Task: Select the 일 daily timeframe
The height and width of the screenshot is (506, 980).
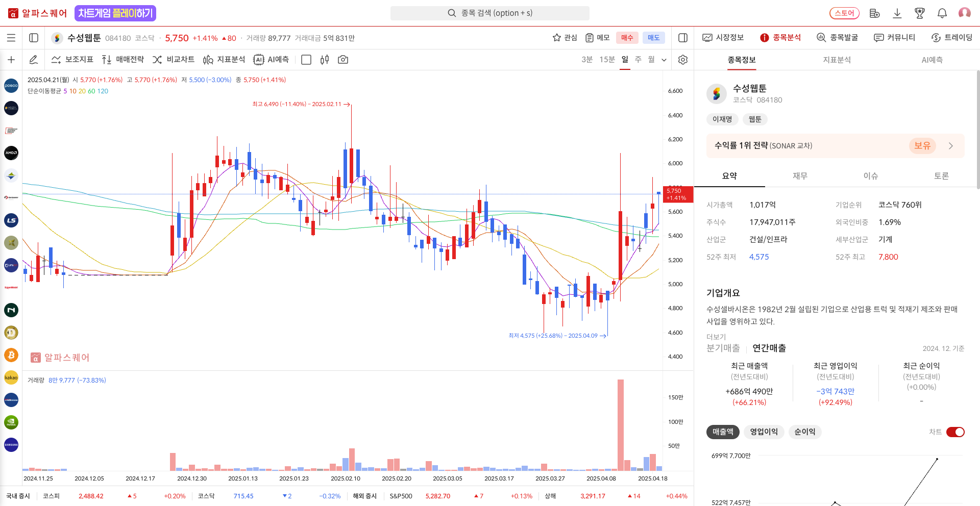Action: (x=625, y=60)
